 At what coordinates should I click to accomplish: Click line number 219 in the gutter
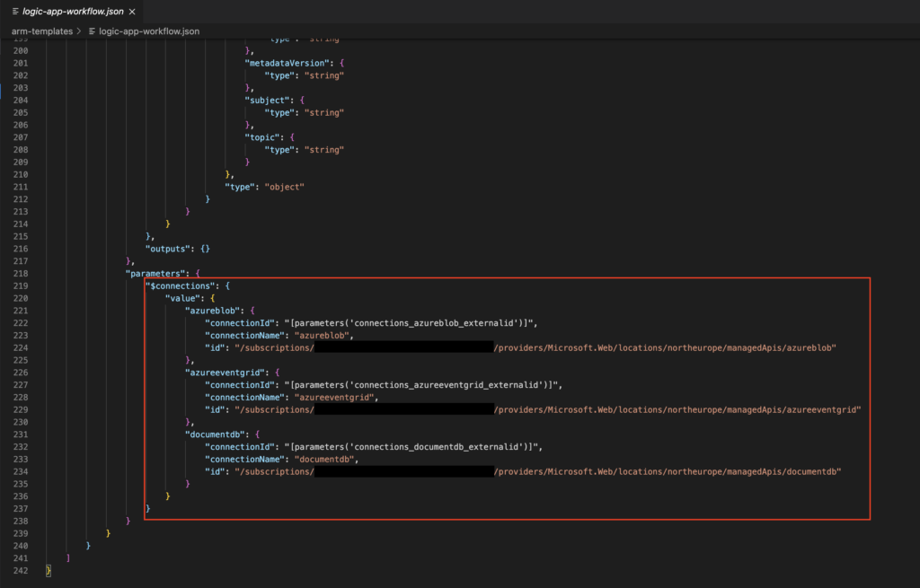point(21,286)
